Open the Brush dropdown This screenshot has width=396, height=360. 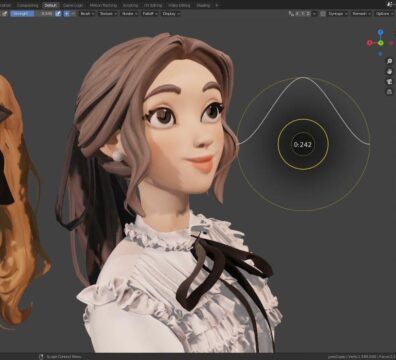coord(87,14)
